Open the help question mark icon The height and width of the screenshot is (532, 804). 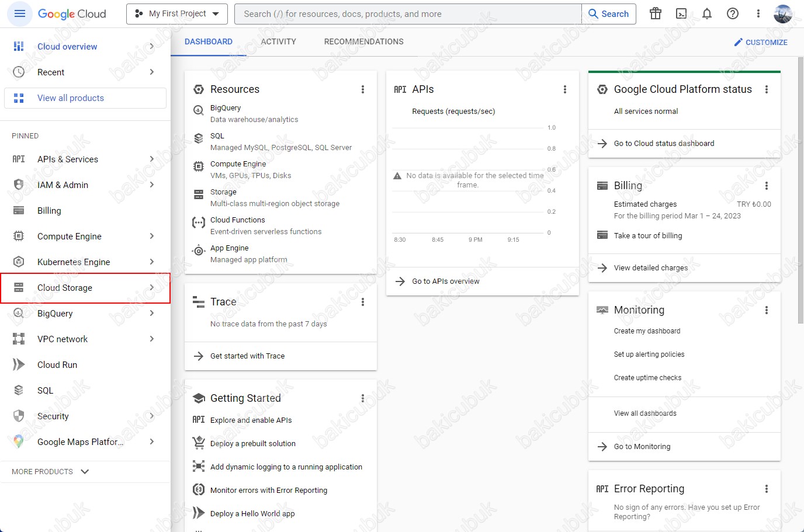pos(733,13)
